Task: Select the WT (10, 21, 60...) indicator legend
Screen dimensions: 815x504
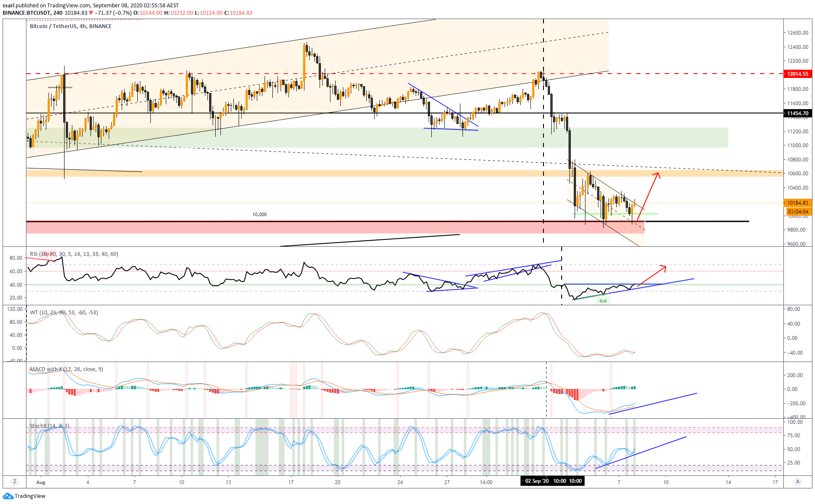Action: pos(64,313)
